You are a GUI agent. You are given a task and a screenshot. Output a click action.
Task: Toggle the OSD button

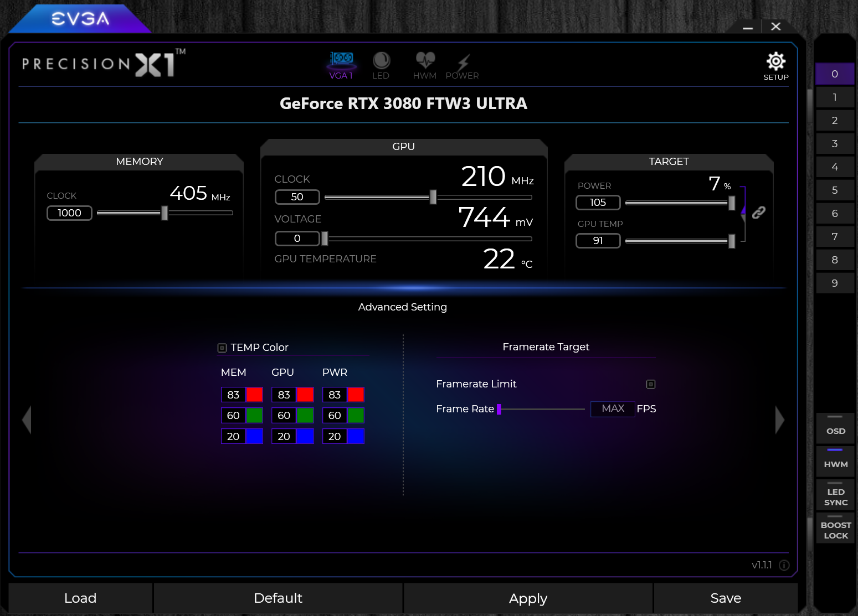tap(835, 428)
